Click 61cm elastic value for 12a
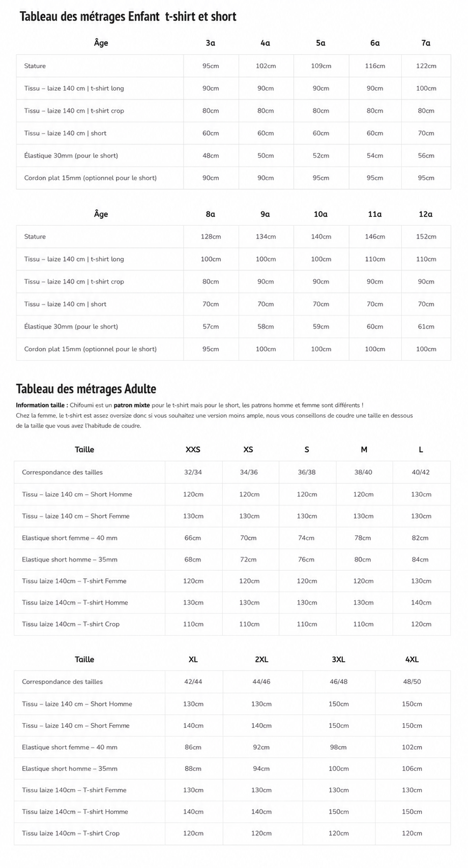Image resolution: width=468 pixels, height=868 pixels. 426,327
